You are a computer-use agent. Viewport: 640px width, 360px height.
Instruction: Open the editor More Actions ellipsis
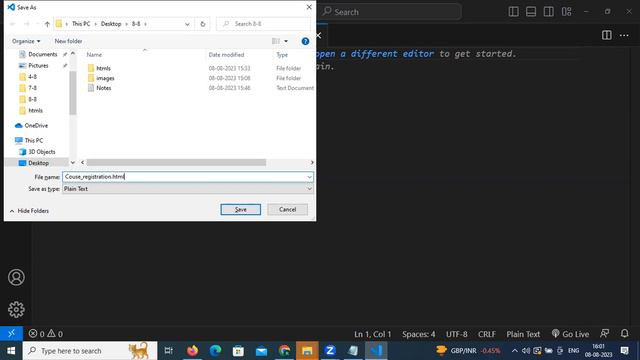pos(624,36)
